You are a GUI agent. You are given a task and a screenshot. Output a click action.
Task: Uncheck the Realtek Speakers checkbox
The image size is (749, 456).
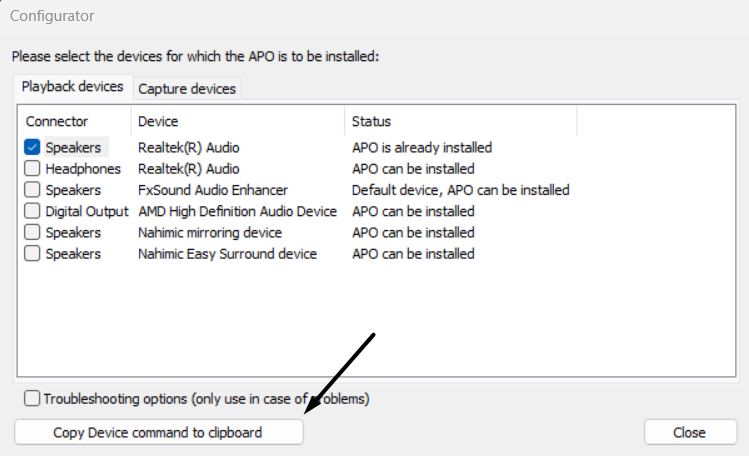click(32, 147)
